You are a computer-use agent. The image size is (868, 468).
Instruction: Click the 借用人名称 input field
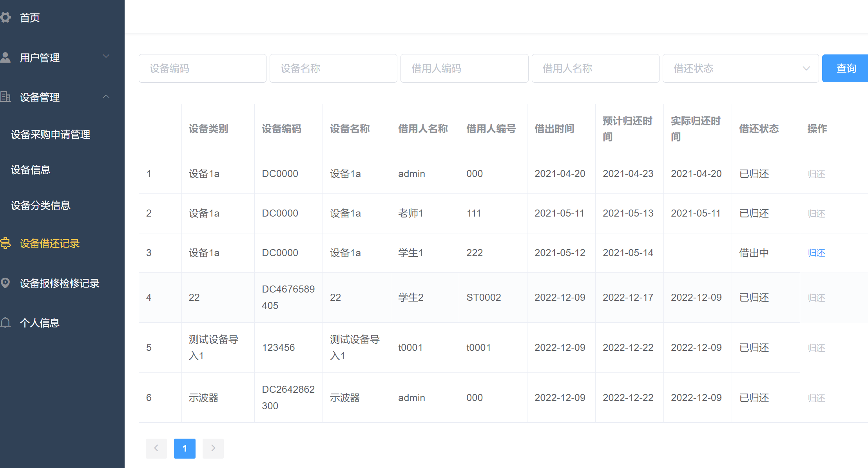click(595, 68)
